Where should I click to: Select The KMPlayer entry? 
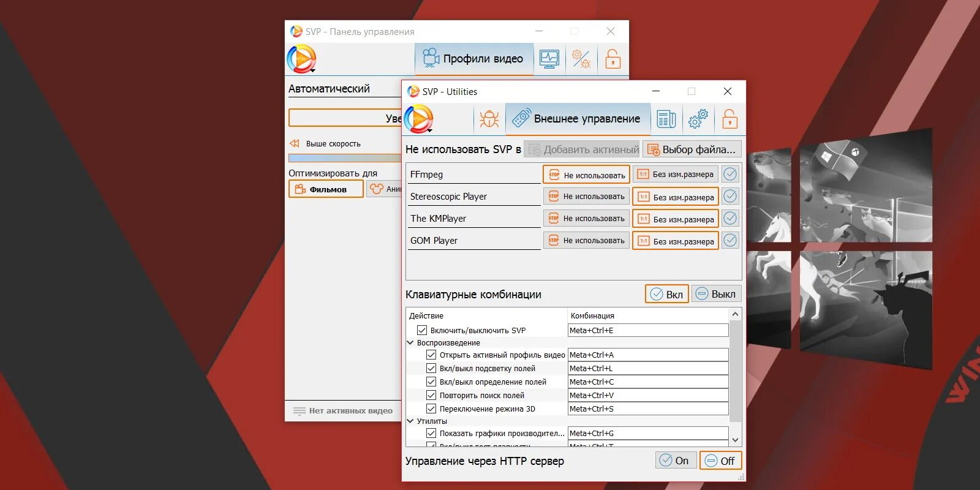[474, 219]
